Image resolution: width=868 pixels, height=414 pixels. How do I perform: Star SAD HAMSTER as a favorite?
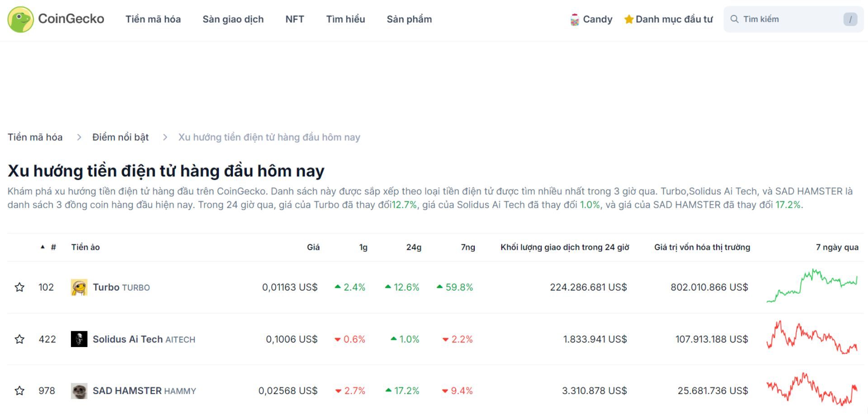click(x=19, y=391)
